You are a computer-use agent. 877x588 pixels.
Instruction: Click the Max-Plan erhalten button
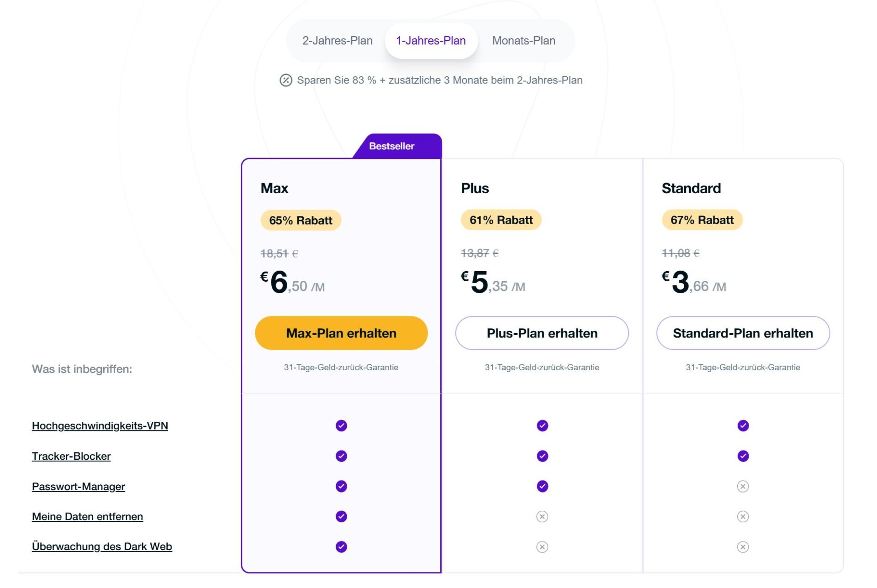pyautogui.click(x=341, y=333)
